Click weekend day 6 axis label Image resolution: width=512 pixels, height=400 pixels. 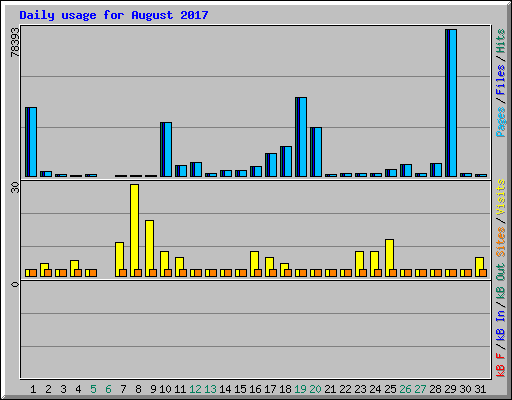pos(108,389)
